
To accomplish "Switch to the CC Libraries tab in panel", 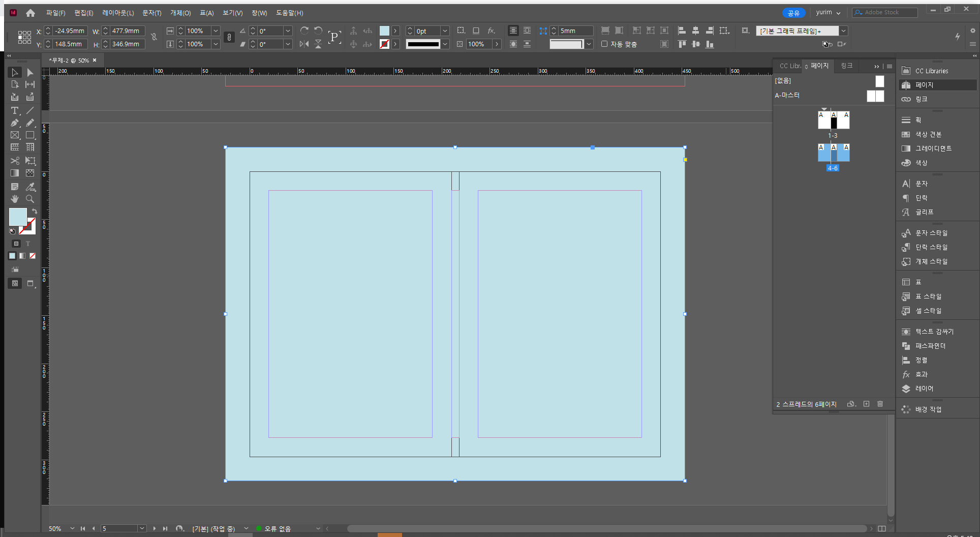I will tap(790, 66).
